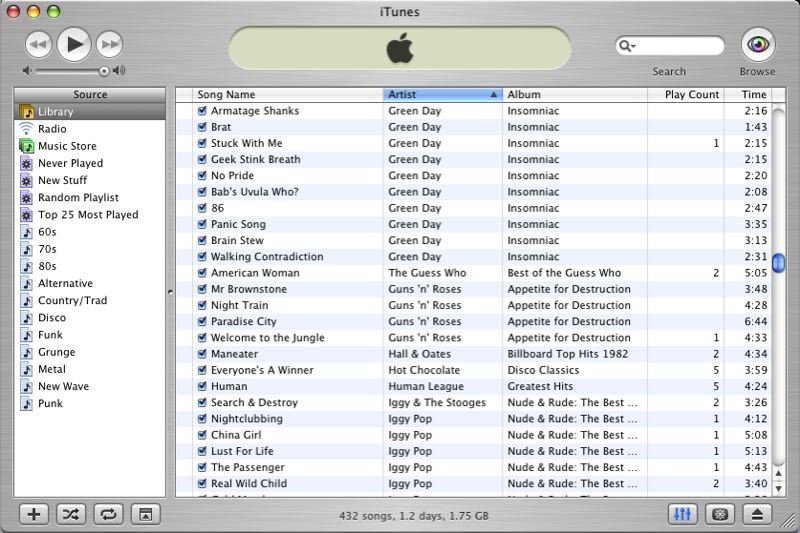Select the song Everyone's A Winner
The image size is (800, 533).
(262, 370)
